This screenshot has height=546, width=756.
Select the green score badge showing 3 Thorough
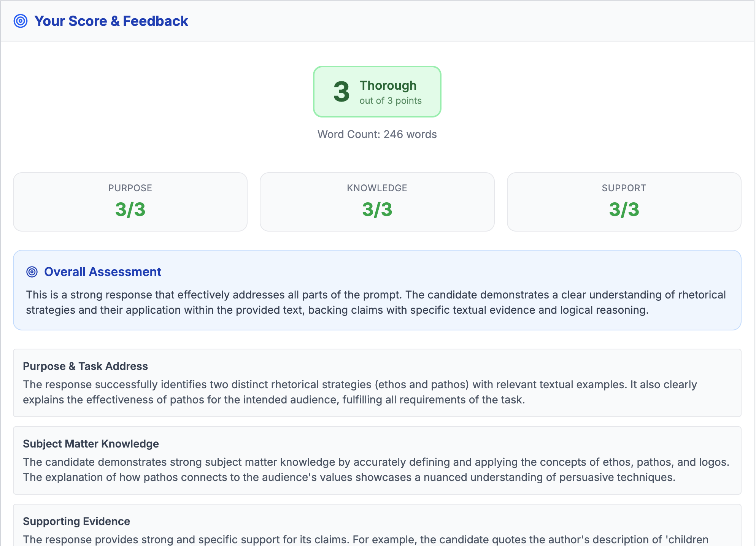click(x=377, y=91)
